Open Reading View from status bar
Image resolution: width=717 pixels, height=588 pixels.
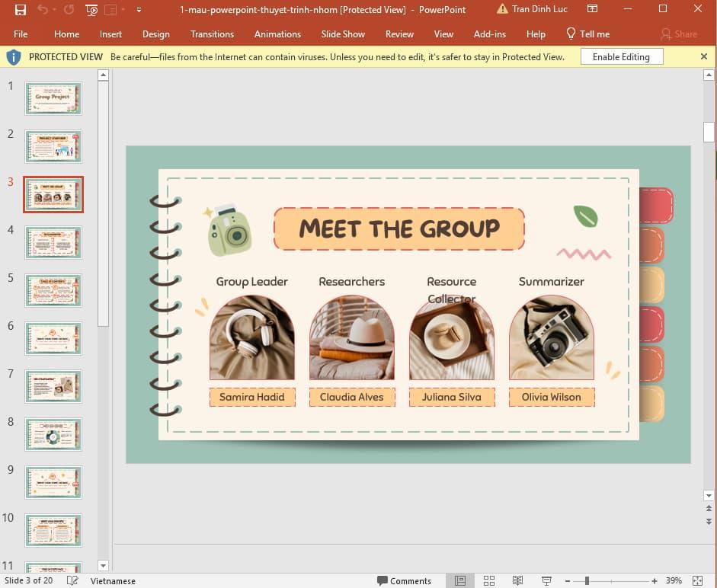point(517,580)
